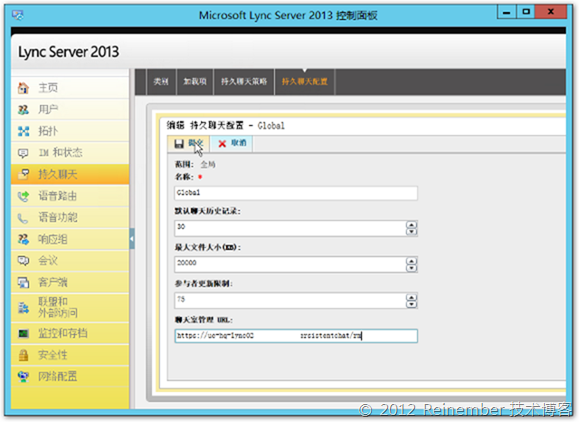
Task: Click the 联盟和外部访问 icon
Action: (23, 307)
